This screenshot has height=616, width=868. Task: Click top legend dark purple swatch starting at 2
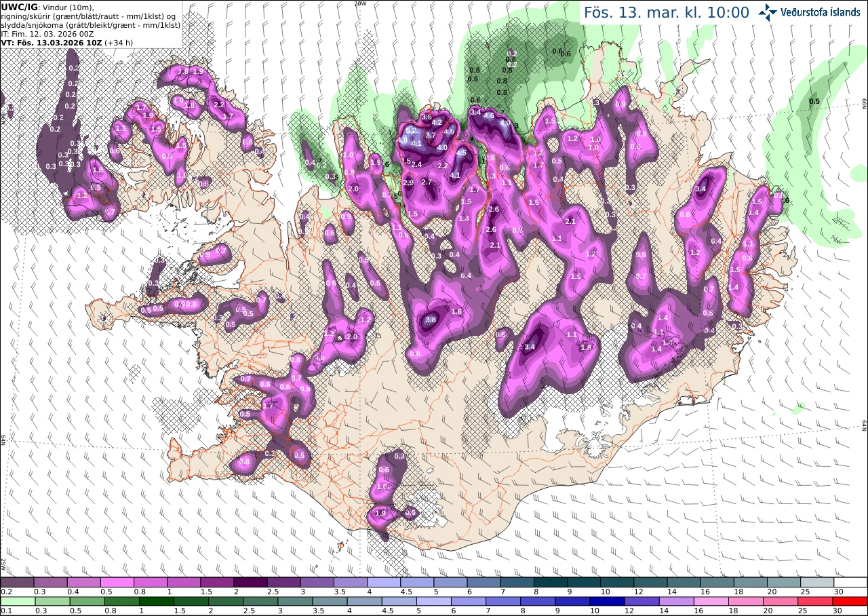point(250,582)
